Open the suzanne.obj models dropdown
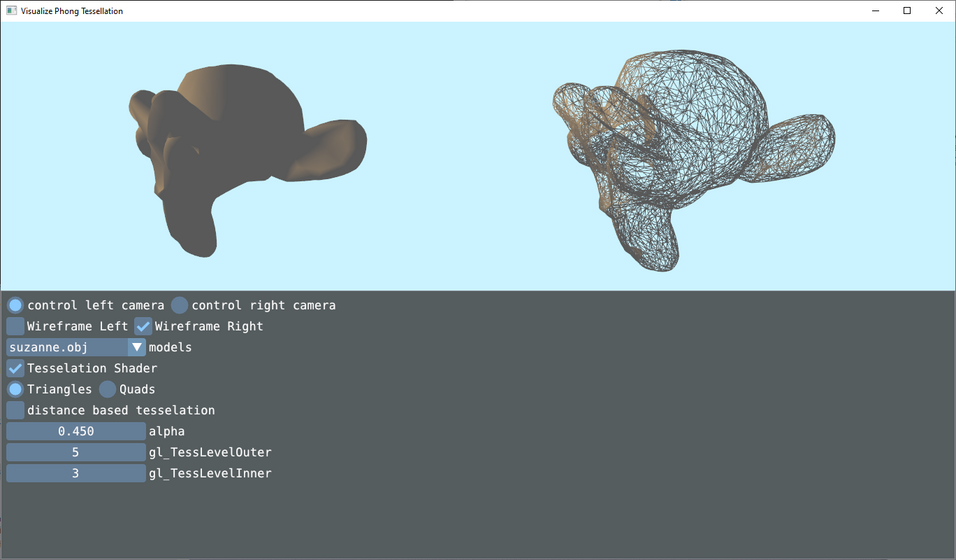 click(x=67, y=347)
